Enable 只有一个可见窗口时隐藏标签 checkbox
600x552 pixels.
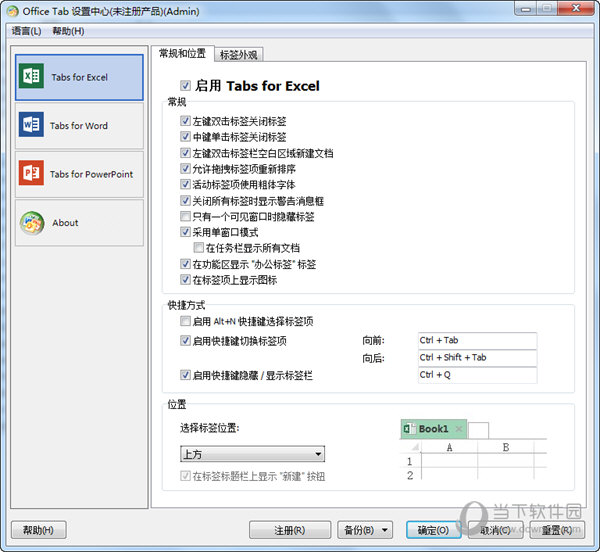click(185, 216)
